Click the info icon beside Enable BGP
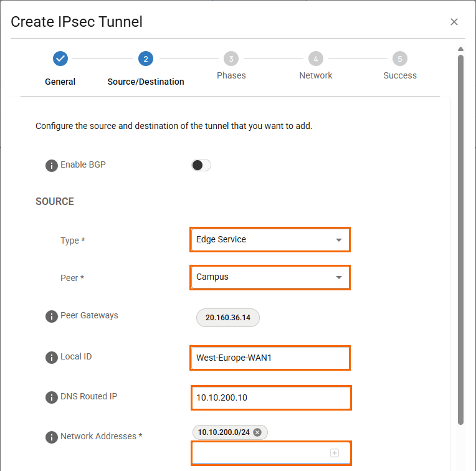Image resolution: width=476 pixels, height=471 pixels. [52, 166]
